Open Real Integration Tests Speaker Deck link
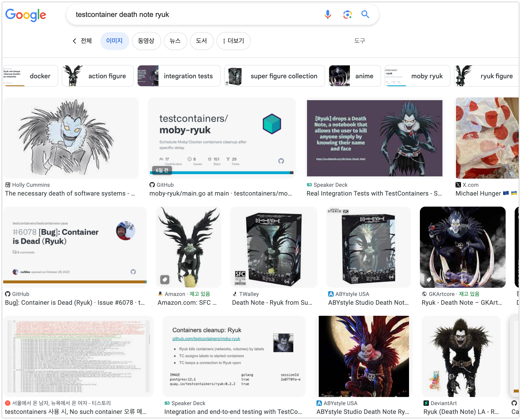Viewport: 521px width, 420px height. click(374, 193)
